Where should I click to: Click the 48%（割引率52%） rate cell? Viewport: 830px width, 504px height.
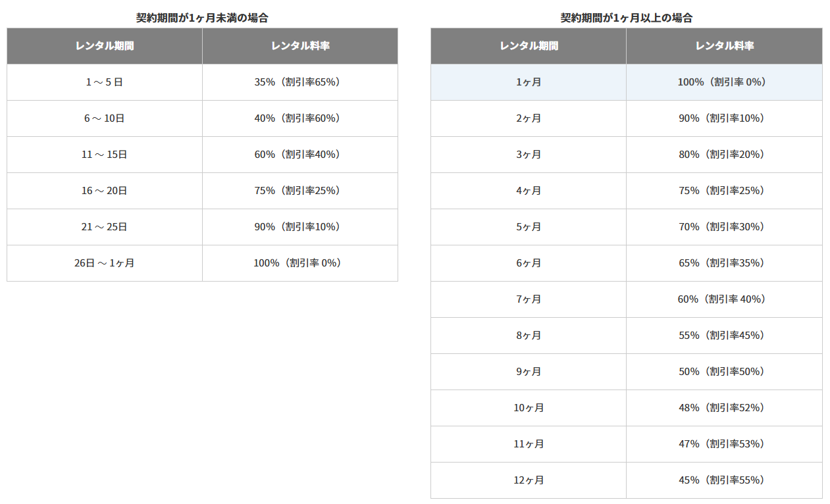coord(724,408)
